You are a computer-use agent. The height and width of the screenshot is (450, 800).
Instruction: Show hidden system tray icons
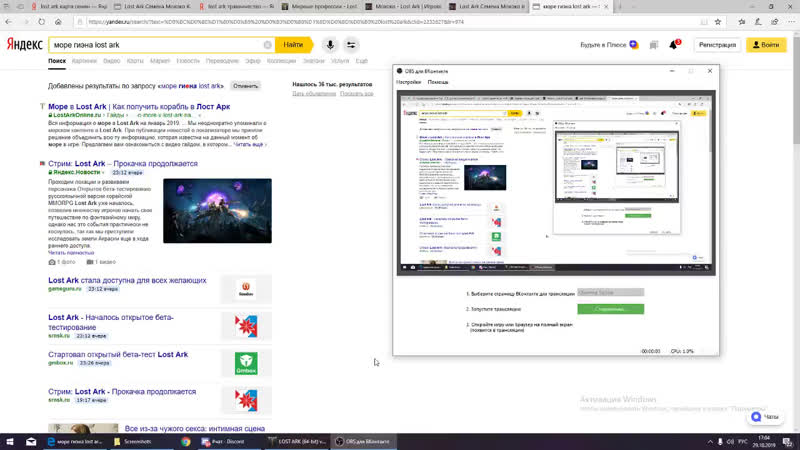710,442
